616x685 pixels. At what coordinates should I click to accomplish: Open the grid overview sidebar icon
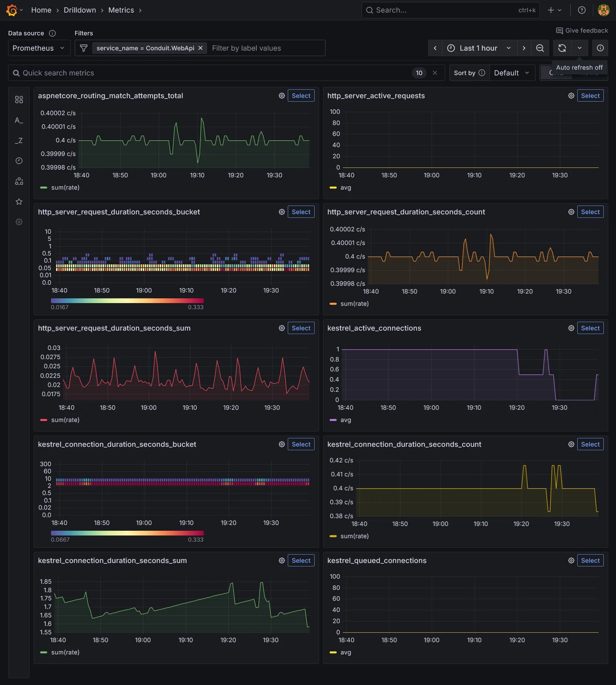pos(19,99)
